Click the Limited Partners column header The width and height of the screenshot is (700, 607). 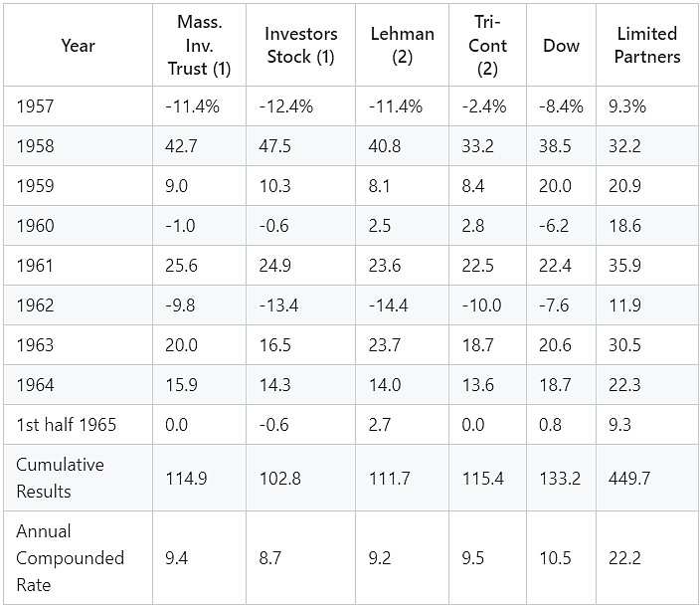[x=647, y=46]
